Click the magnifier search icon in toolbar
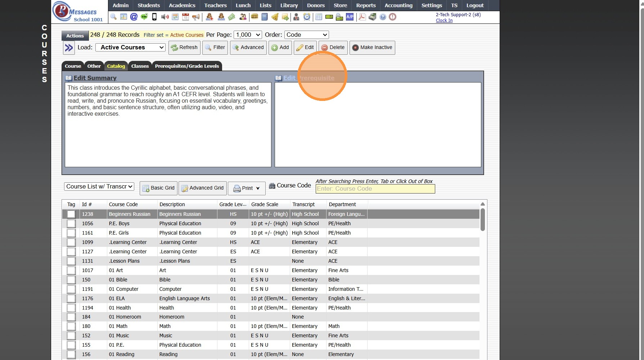 coord(113,17)
